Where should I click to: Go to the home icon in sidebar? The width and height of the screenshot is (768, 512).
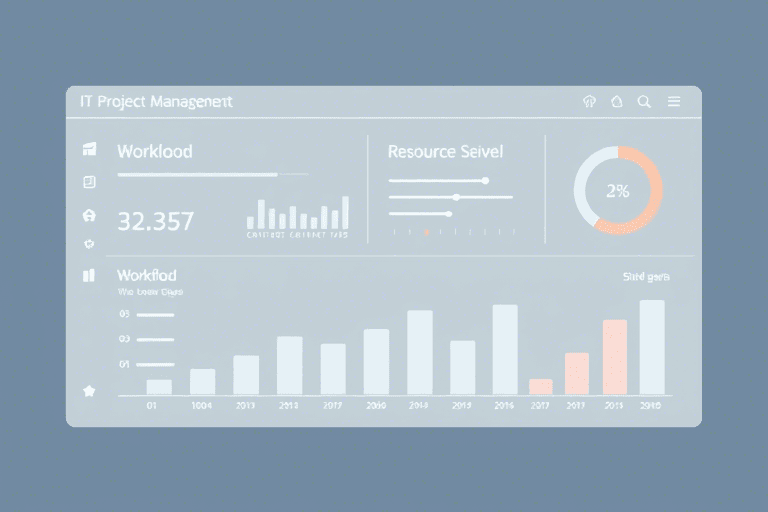(89, 215)
